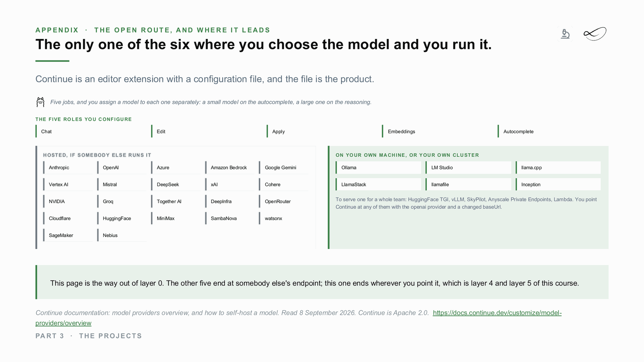Image resolution: width=644 pixels, height=362 pixels.
Task: Click the slide title about choosing the model
Action: (x=264, y=44)
